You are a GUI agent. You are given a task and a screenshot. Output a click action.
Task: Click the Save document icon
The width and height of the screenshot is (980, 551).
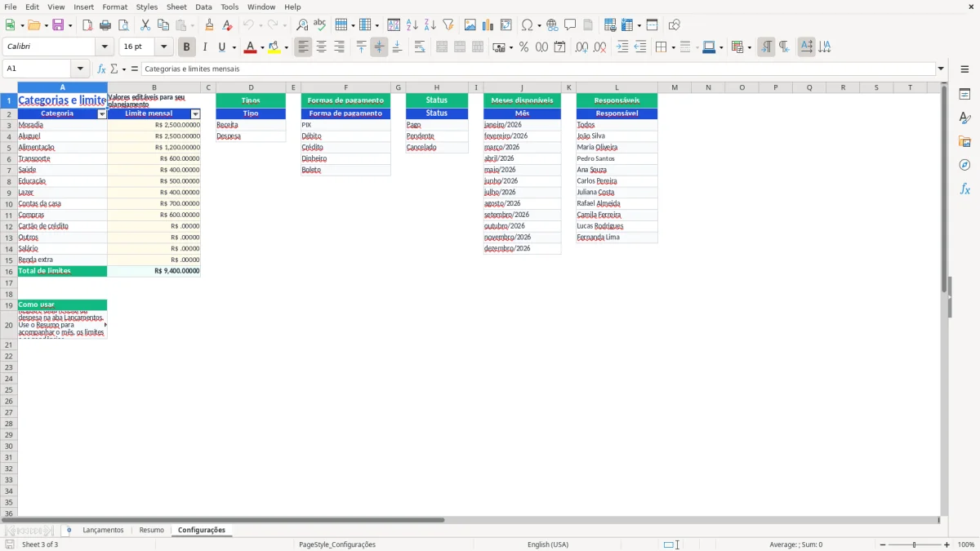tap(58, 25)
